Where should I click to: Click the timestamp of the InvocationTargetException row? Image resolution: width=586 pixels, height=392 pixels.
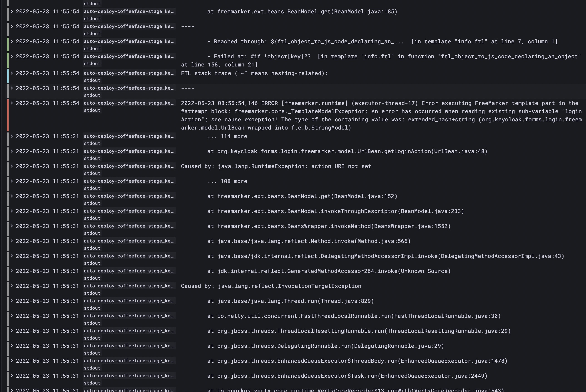47,286
